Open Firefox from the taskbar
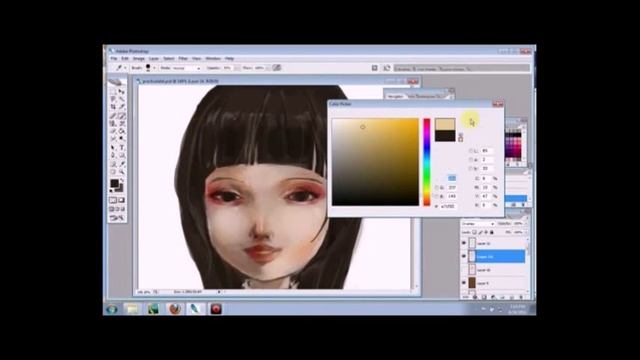Viewport: 640px width, 360px height. tap(175, 309)
